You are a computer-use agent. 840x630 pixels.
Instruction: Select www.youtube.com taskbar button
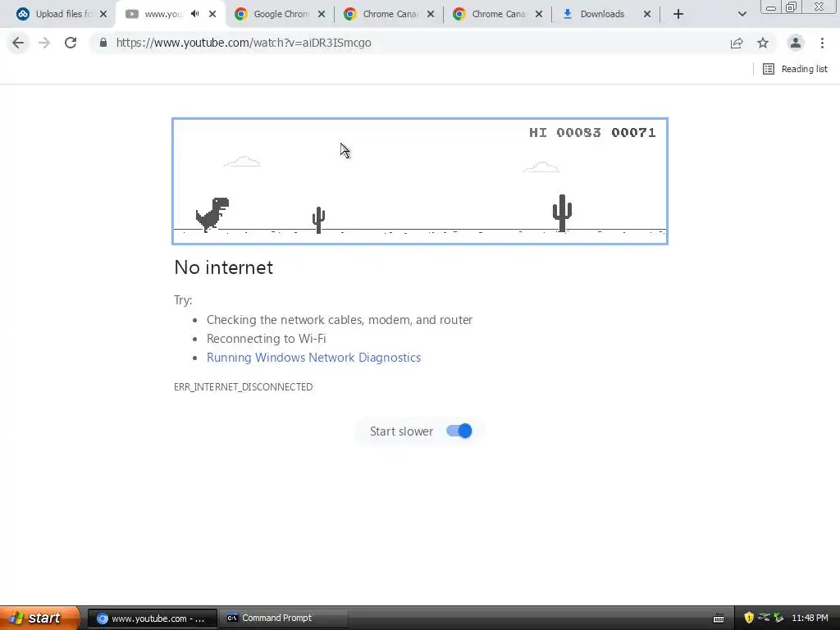point(152,619)
